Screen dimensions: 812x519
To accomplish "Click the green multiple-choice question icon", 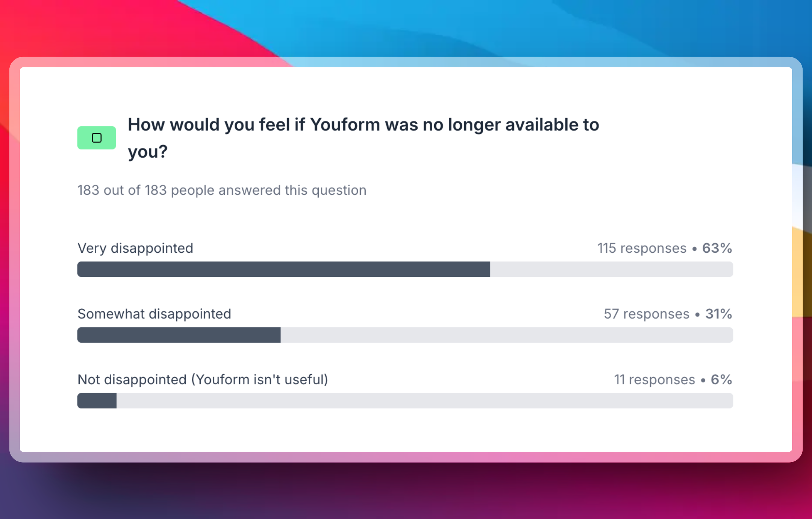I will click(x=97, y=138).
